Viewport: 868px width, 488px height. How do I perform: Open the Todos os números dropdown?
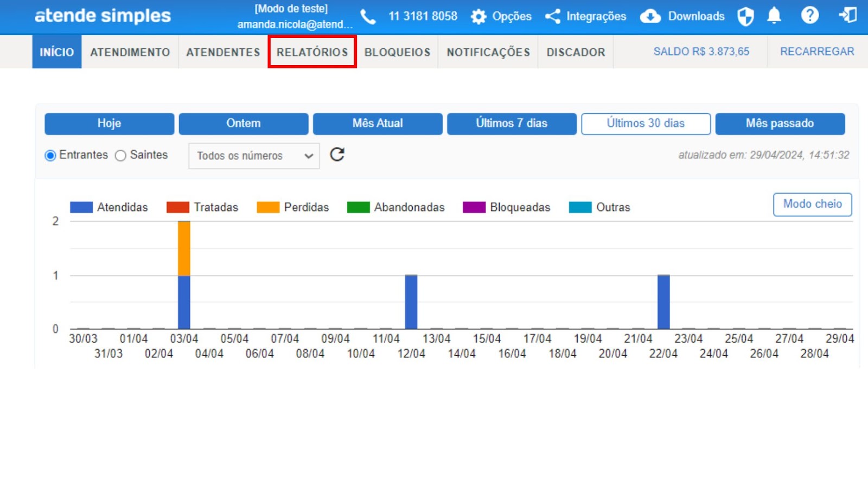254,156
